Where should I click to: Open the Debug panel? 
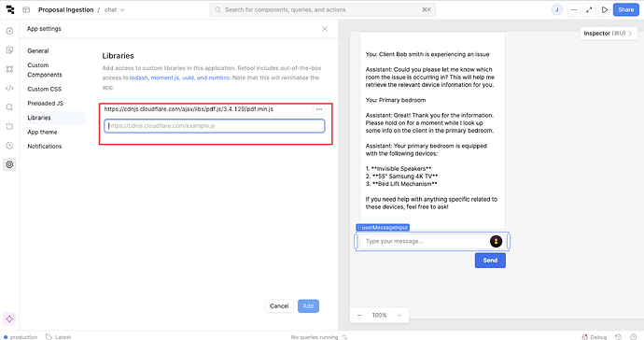click(x=595, y=336)
